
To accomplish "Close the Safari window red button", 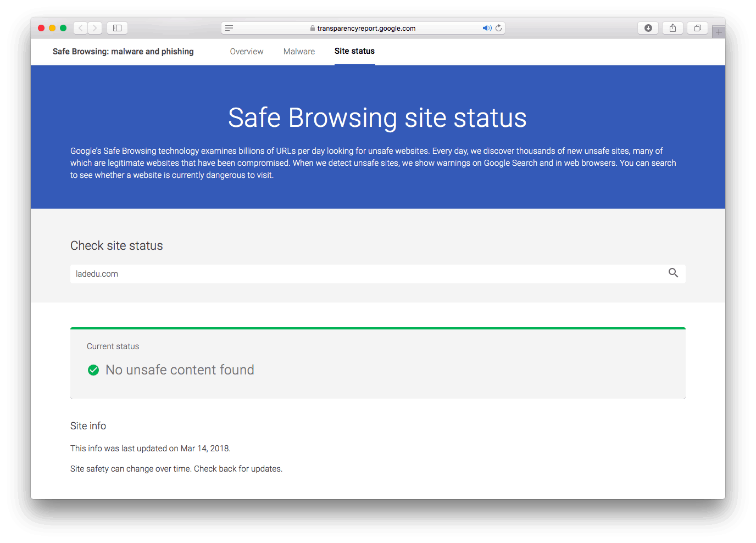I will tap(41, 28).
